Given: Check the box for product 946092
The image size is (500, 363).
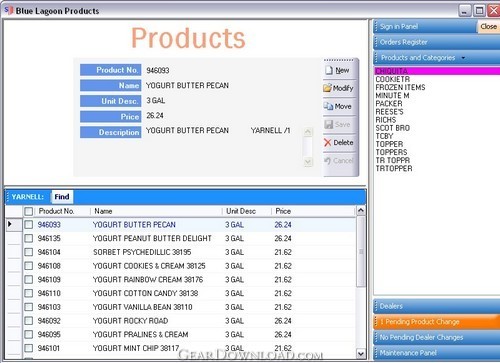Looking at the screenshot, I should [29, 320].
